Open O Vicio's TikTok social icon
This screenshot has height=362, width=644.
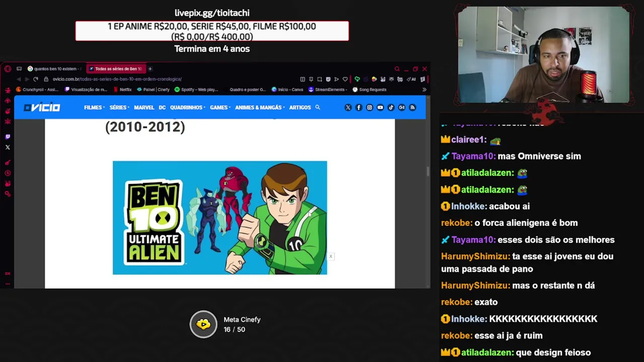coord(391,107)
